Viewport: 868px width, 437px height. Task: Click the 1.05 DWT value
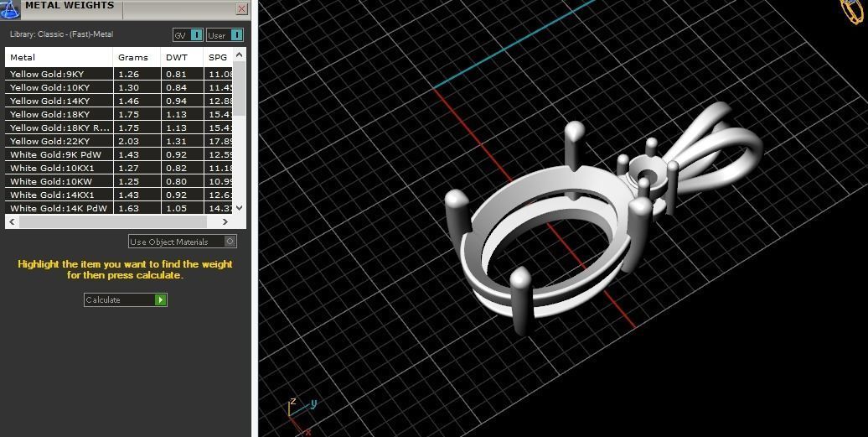coord(177,208)
